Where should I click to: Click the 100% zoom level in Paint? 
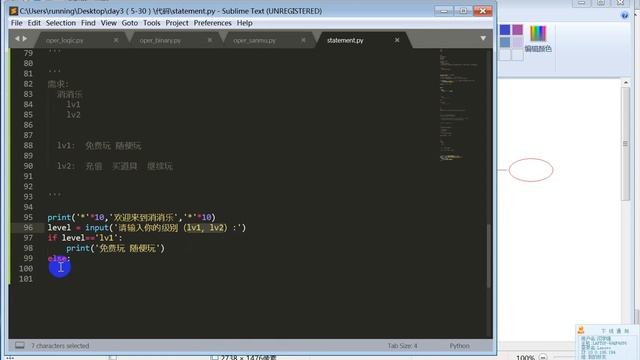tap(525, 358)
